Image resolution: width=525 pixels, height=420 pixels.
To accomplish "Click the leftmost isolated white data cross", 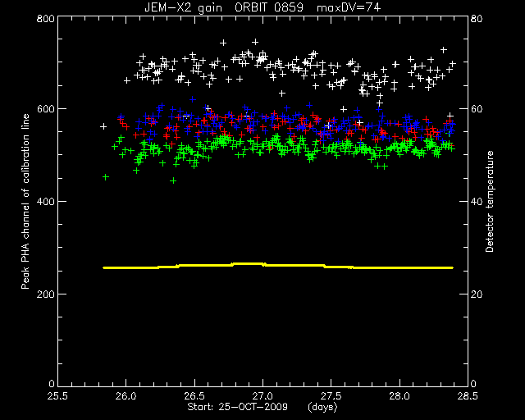I will tap(103, 126).
